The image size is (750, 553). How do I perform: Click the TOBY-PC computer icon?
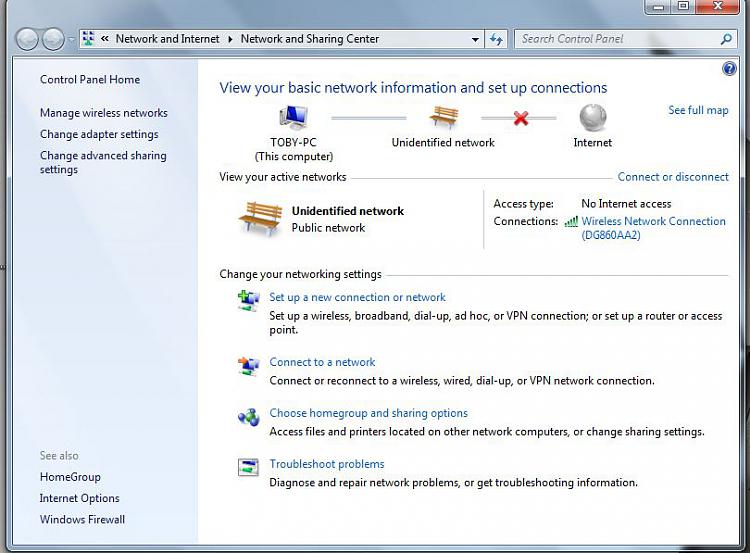click(293, 117)
